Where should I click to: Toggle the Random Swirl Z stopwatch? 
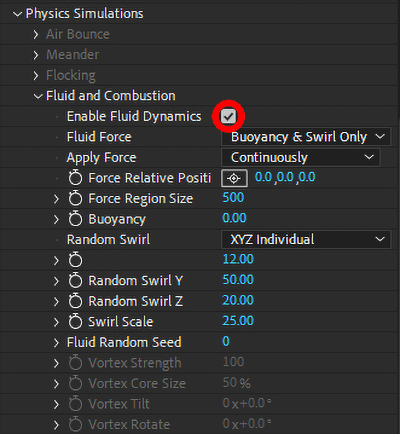click(x=75, y=301)
